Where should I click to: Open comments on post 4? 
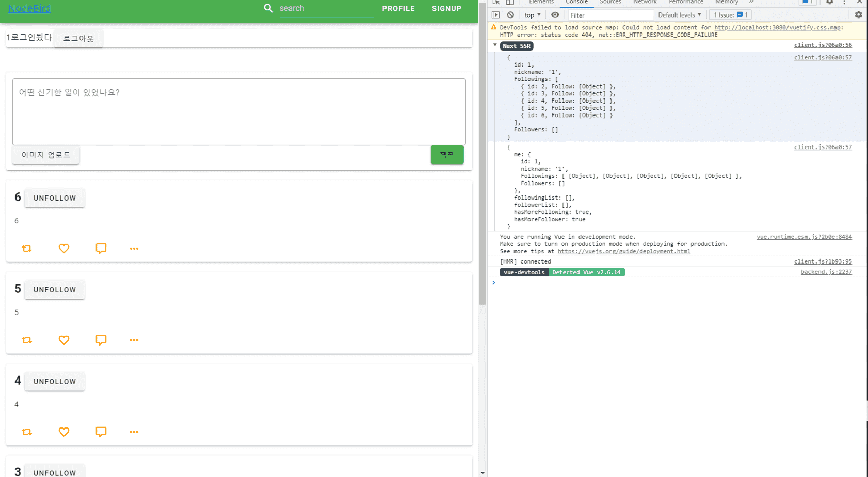tap(101, 432)
